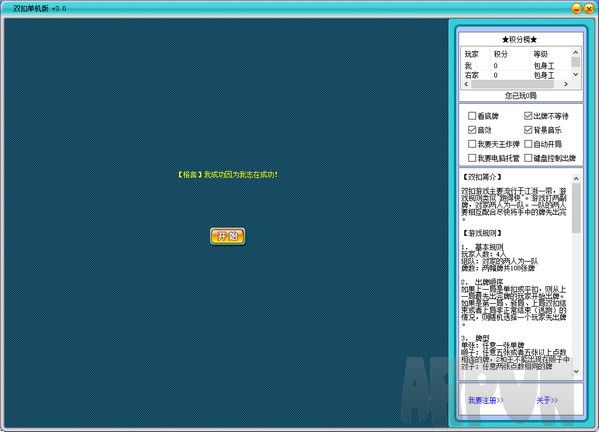Open the 关于>> about link
This screenshot has width=599, height=432.
pos(547,400)
